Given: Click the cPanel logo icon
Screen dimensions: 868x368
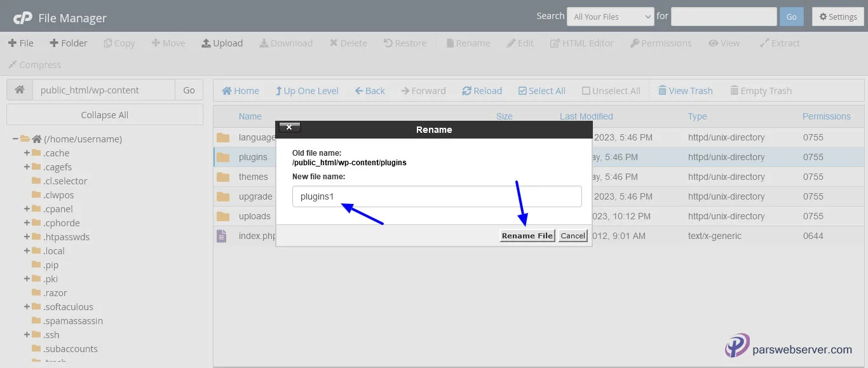Looking at the screenshot, I should [23, 18].
